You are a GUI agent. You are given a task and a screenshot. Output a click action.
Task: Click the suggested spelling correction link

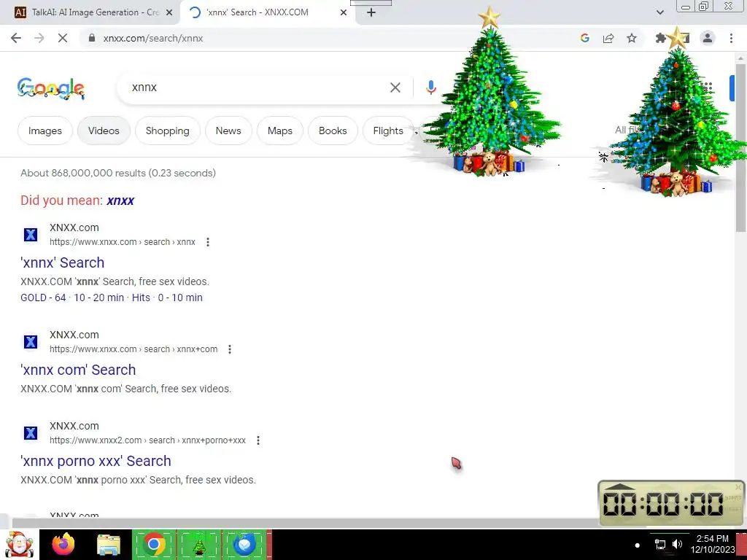[120, 201]
